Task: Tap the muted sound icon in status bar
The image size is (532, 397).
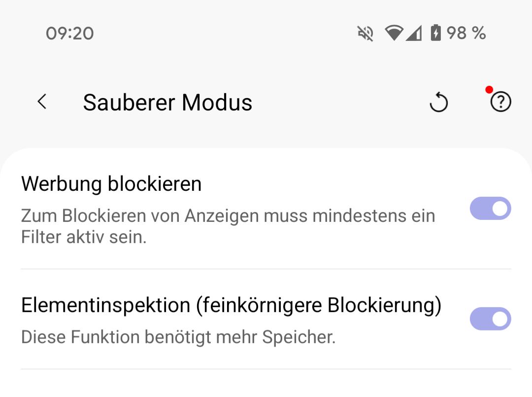Action: (x=366, y=34)
